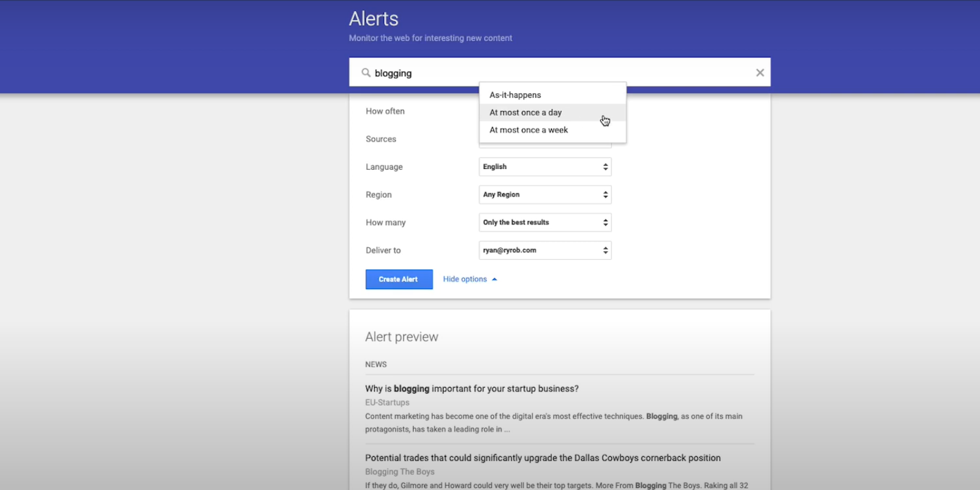This screenshot has width=980, height=490.
Task: Click the search magnifier icon
Action: (x=366, y=73)
